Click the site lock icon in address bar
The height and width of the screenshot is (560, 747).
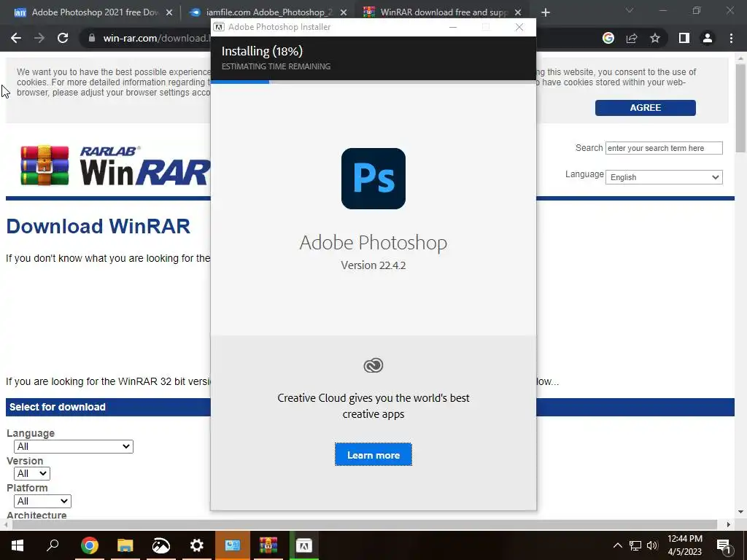(92, 38)
